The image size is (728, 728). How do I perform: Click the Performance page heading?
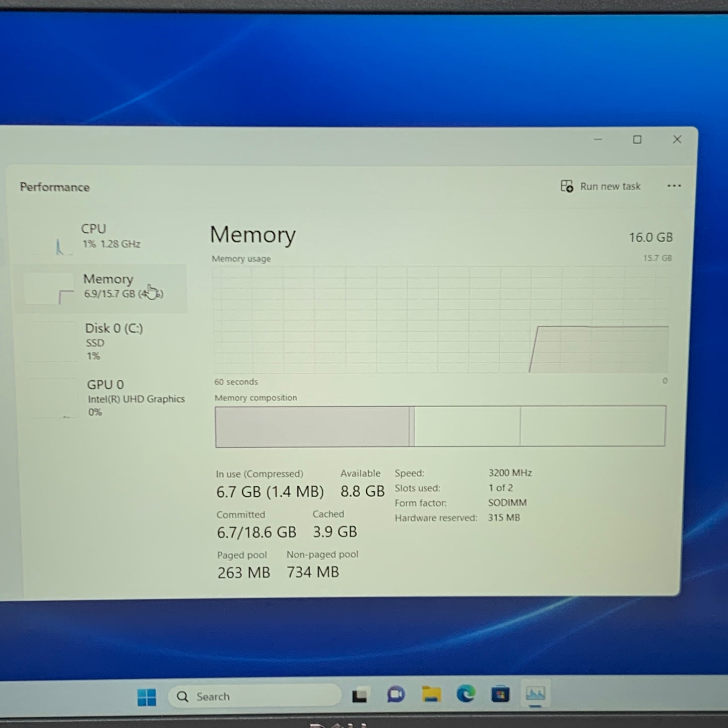coord(55,187)
